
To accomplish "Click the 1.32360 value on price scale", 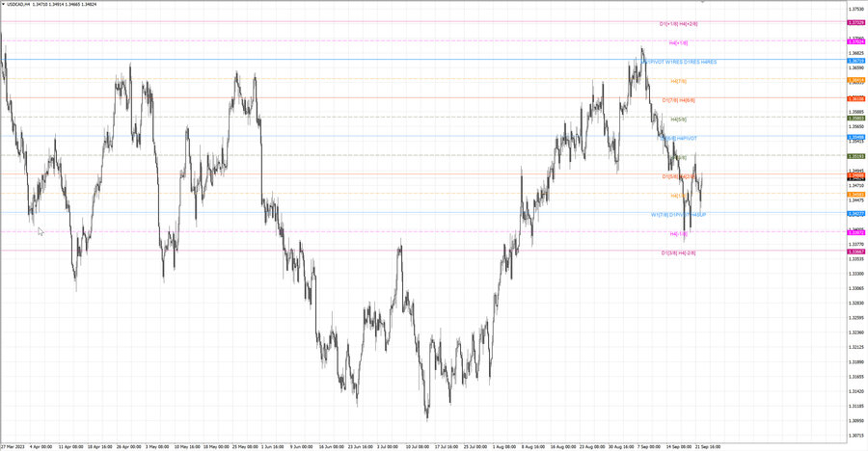I will click(x=855, y=332).
